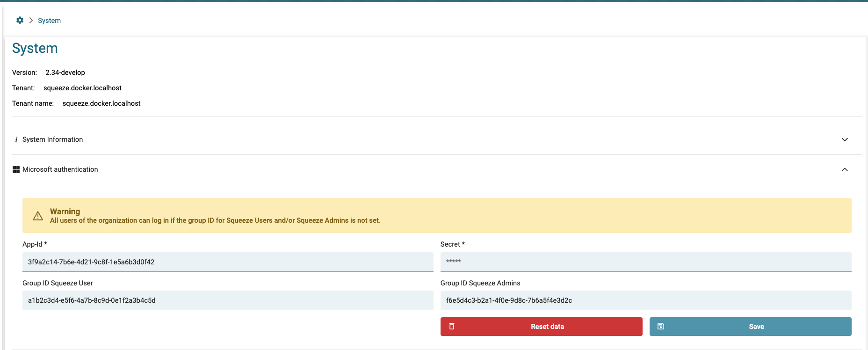Click the System Information info icon

coord(16,139)
